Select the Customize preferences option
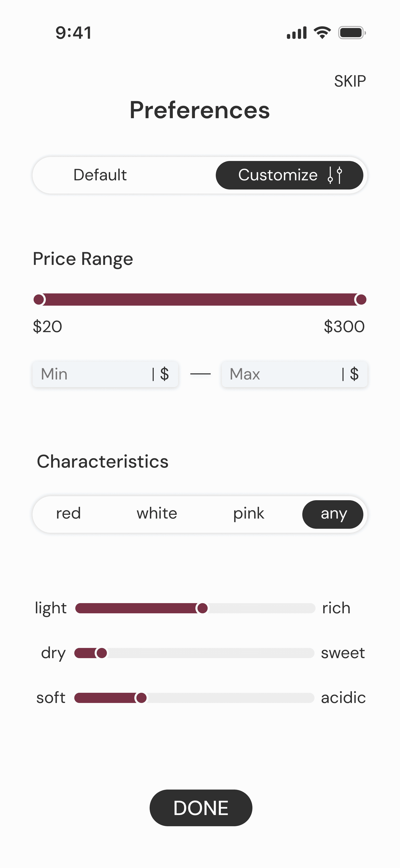 tap(290, 175)
